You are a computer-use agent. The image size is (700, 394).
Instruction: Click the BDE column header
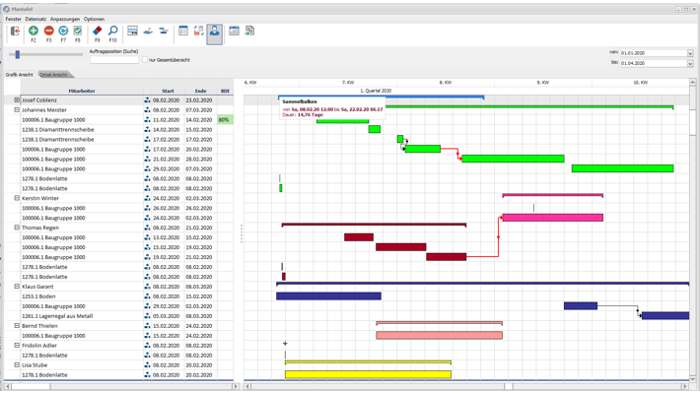(x=225, y=91)
